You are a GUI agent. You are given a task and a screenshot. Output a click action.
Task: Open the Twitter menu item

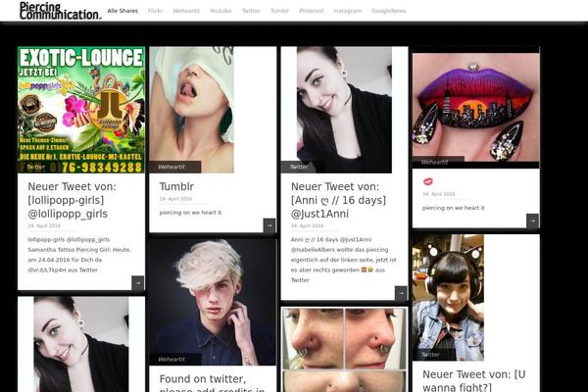251,11
